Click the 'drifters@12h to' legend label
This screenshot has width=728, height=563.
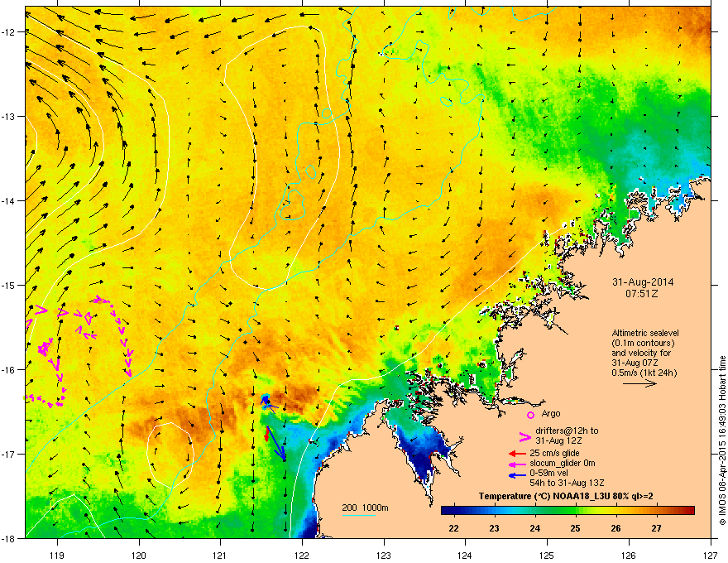click(567, 431)
